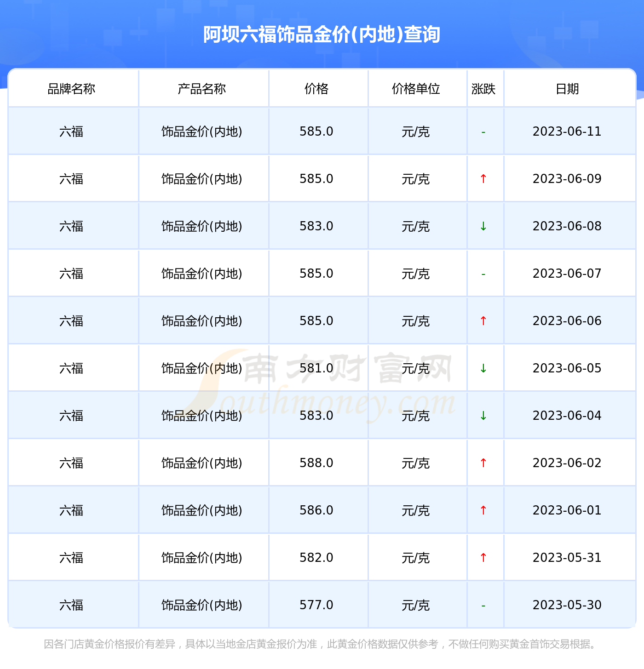Click the 价格单位 column header
The width and height of the screenshot is (644, 669).
(416, 89)
